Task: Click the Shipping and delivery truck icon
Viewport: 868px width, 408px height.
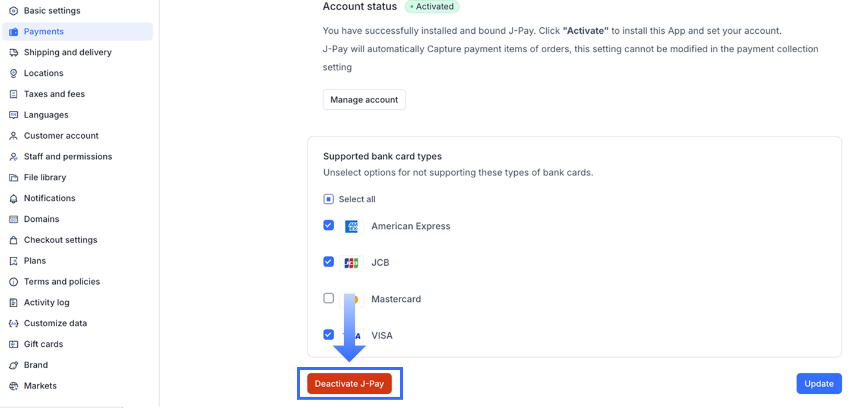Action: click(14, 52)
